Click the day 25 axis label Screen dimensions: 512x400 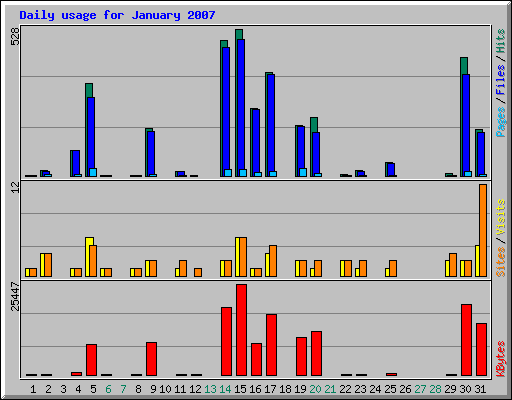tap(390, 389)
